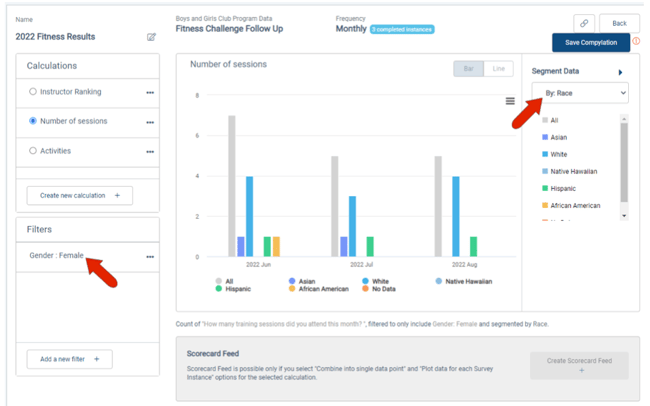Open the By: Race segment dropdown

pos(580,93)
